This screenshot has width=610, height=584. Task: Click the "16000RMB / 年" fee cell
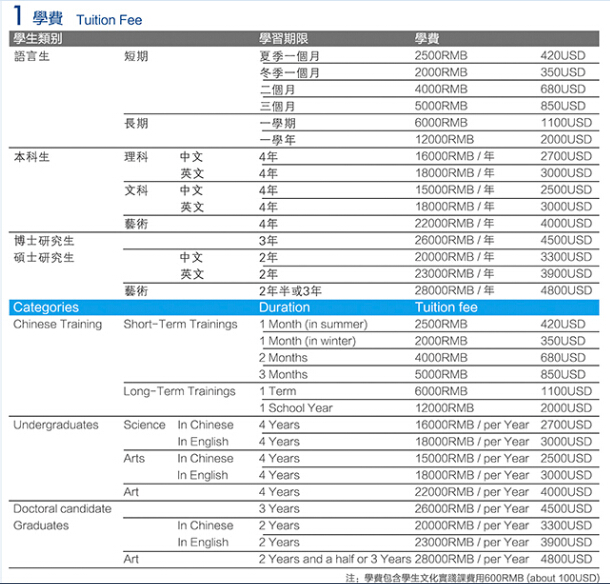(x=454, y=156)
